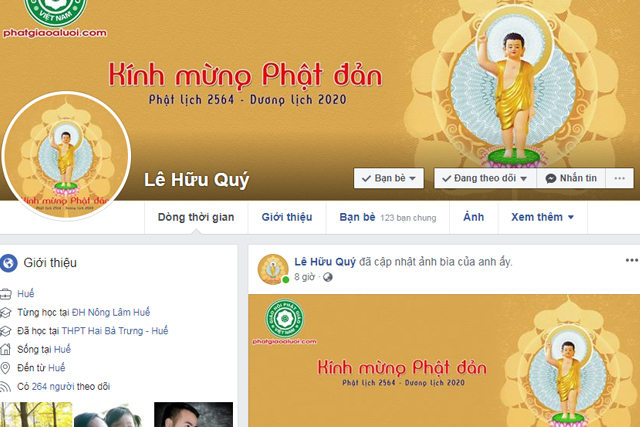Viewport: 640px width, 427px height.
Task: Open the THPT Hai Bà Trưng - Huế link
Action: pyautogui.click(x=115, y=331)
